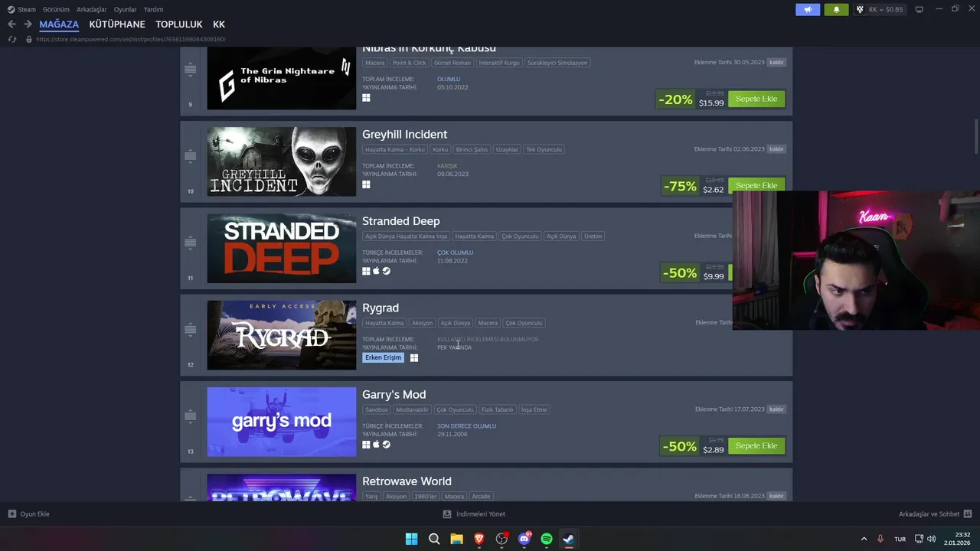This screenshot has height=551, width=980.
Task: Open Discord from the taskbar
Action: pos(524,539)
